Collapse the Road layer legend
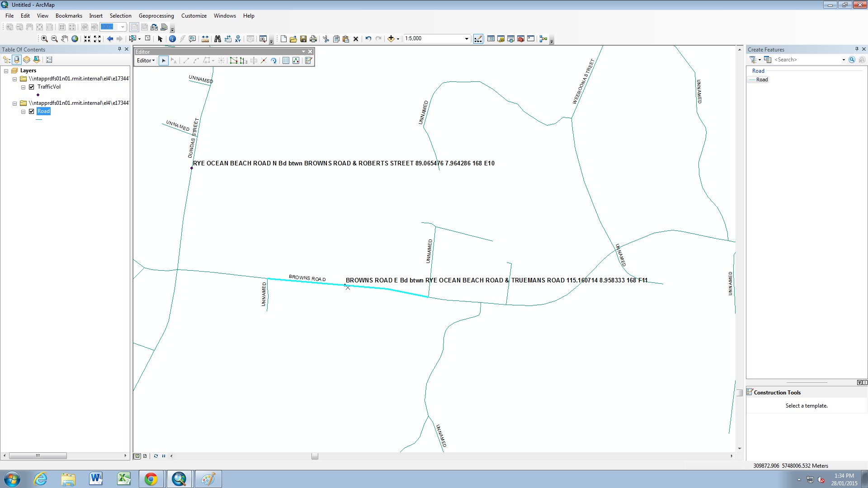Screen dimensions: 868x488 pos(23,112)
